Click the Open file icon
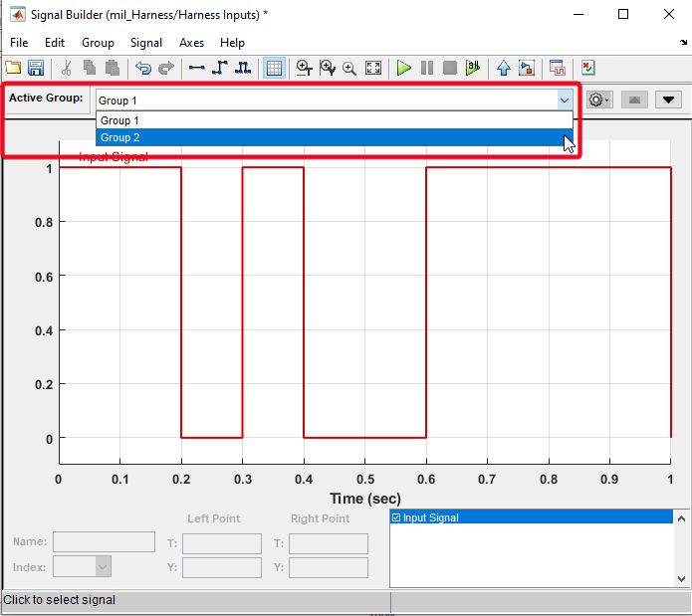This screenshot has width=692, height=616. coord(13,69)
